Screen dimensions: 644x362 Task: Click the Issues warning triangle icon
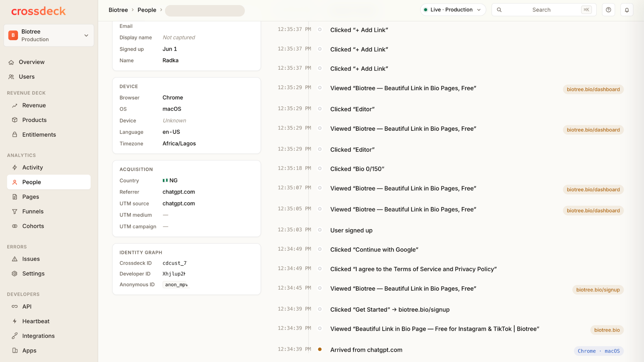point(15,259)
